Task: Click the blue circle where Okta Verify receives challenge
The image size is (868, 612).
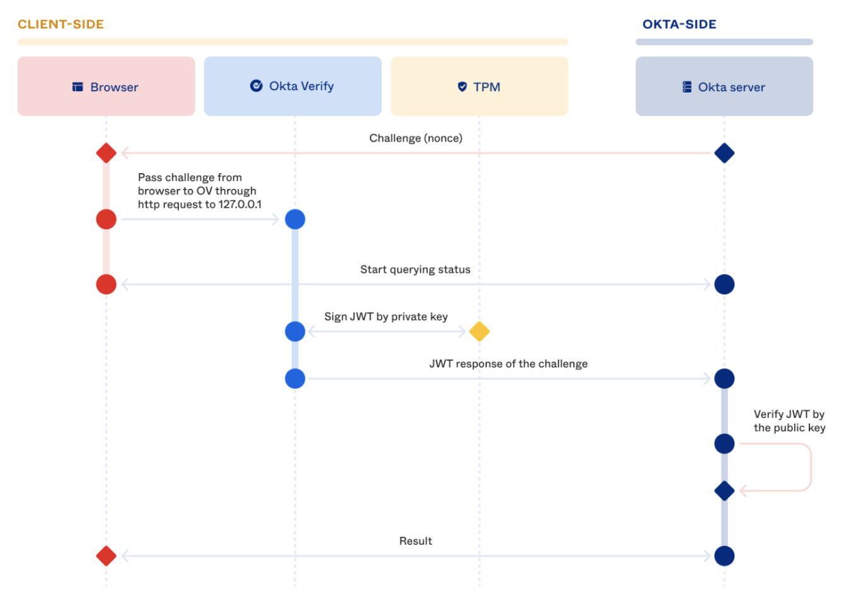Action: (295, 219)
